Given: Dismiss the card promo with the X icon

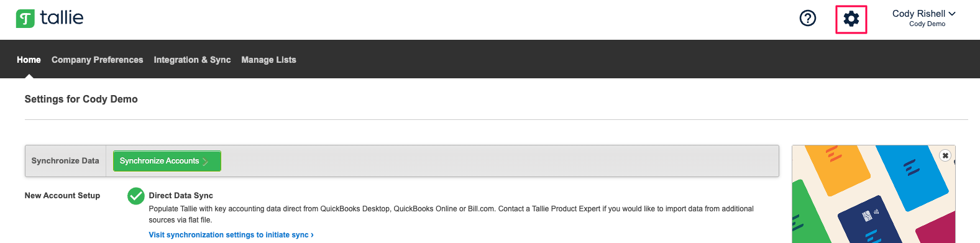Looking at the screenshot, I should [x=945, y=155].
